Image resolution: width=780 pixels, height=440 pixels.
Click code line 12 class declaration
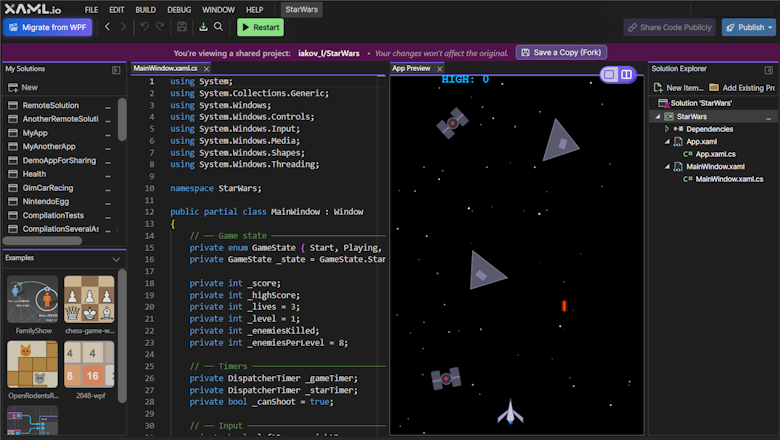(267, 212)
